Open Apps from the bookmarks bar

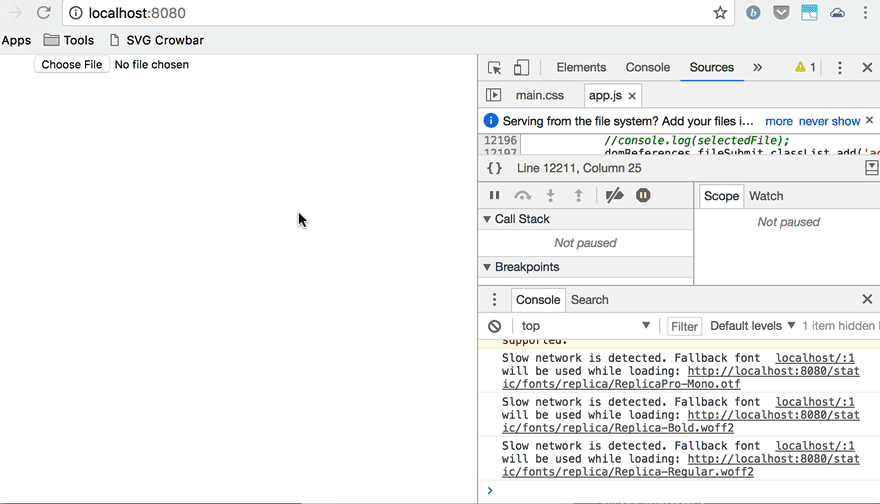(x=16, y=40)
